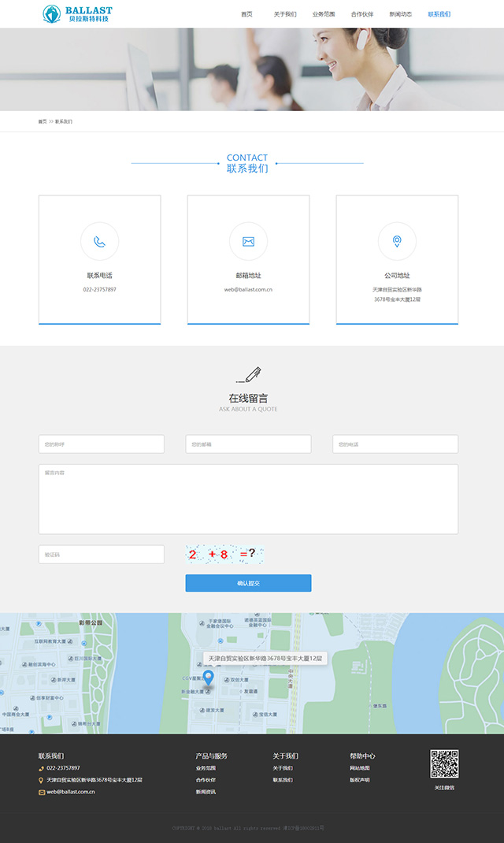
Task: Click the 验证码 captcha input field
Action: (102, 555)
